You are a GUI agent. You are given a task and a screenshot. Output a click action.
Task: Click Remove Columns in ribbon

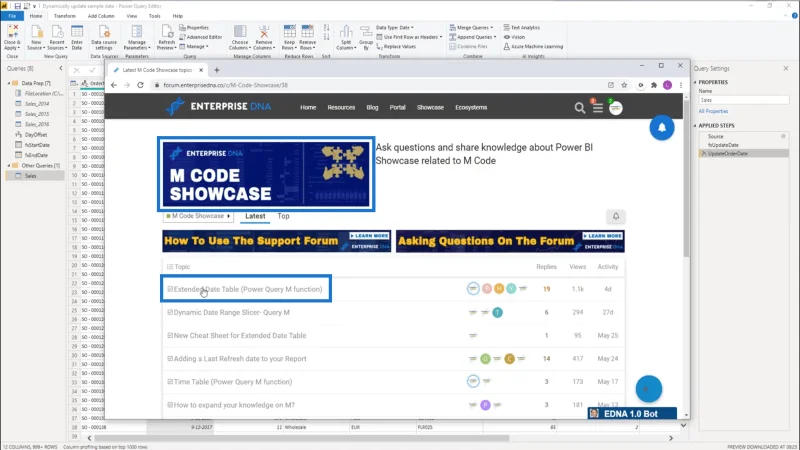coord(264,37)
